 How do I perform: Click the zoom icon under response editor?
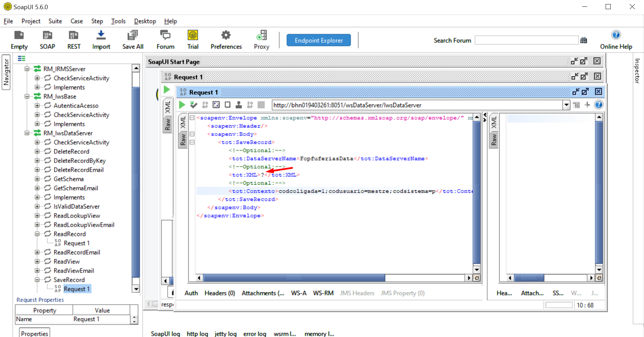(599, 278)
